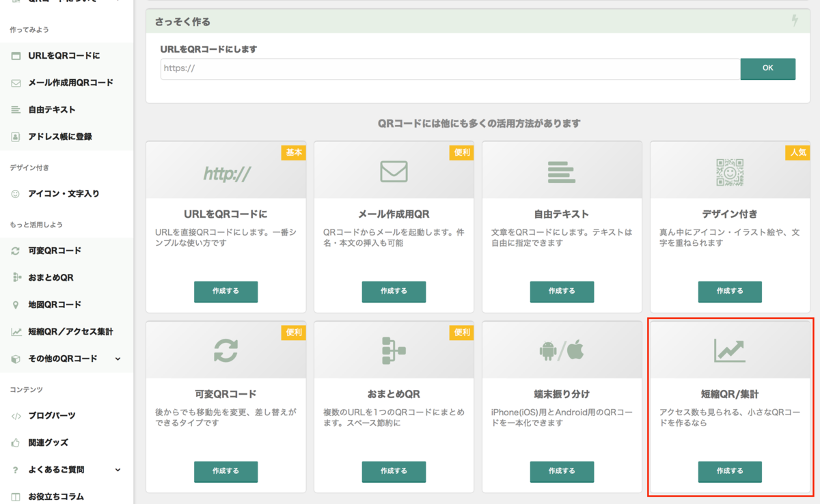Open お役立ちコラム in the sidebar
Image resolution: width=820 pixels, height=504 pixels.
click(x=56, y=496)
